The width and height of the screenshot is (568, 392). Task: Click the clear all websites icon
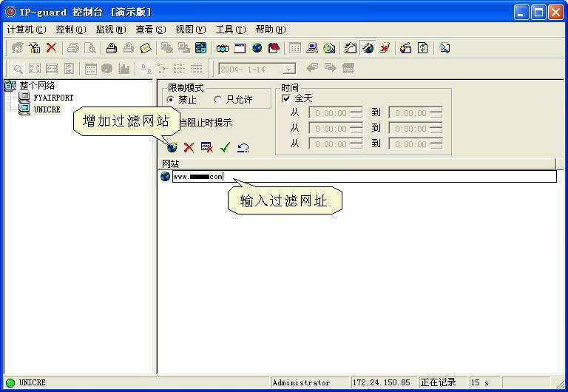(207, 147)
